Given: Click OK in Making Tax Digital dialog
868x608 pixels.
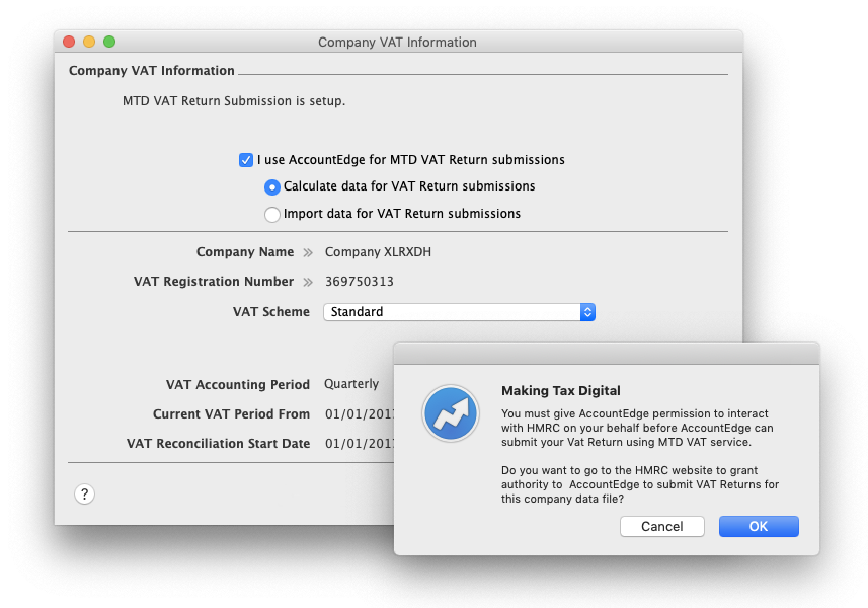Looking at the screenshot, I should [759, 526].
